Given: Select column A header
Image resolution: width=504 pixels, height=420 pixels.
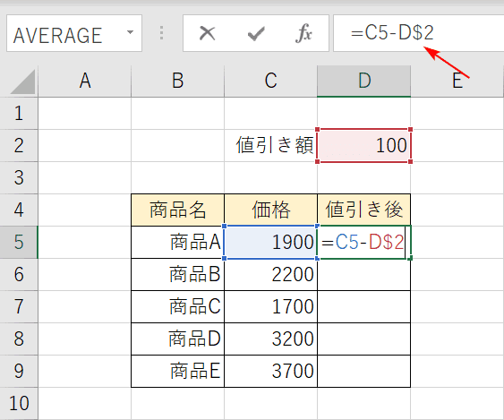Looking at the screenshot, I should pos(85,81).
